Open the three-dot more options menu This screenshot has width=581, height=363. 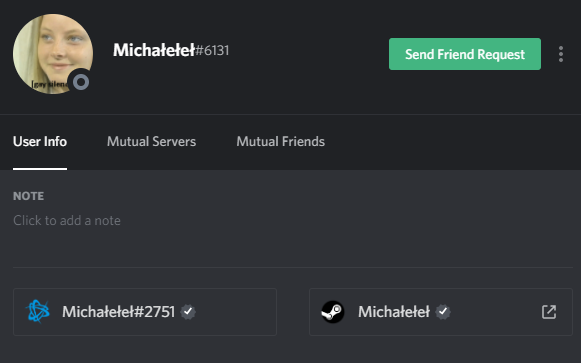coord(561,54)
